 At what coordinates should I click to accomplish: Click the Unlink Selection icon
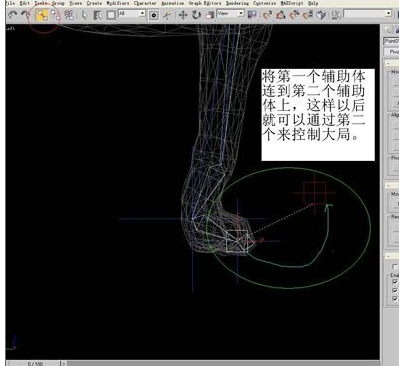coord(55,15)
